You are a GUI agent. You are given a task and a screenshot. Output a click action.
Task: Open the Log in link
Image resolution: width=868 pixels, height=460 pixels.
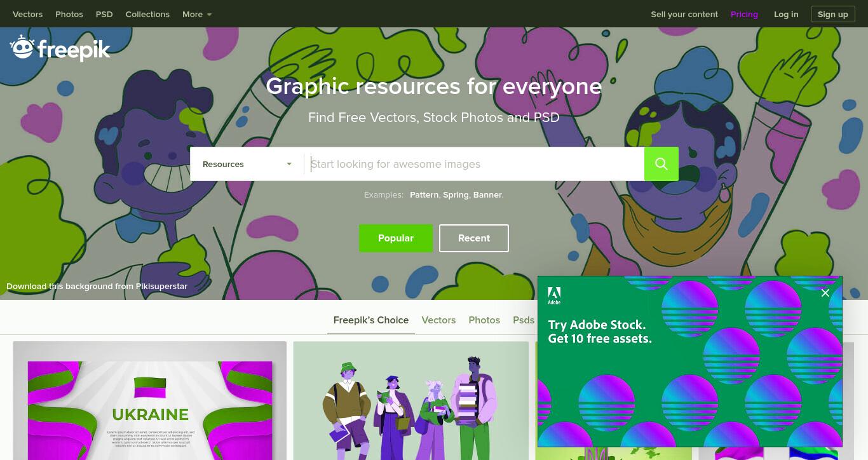point(786,14)
